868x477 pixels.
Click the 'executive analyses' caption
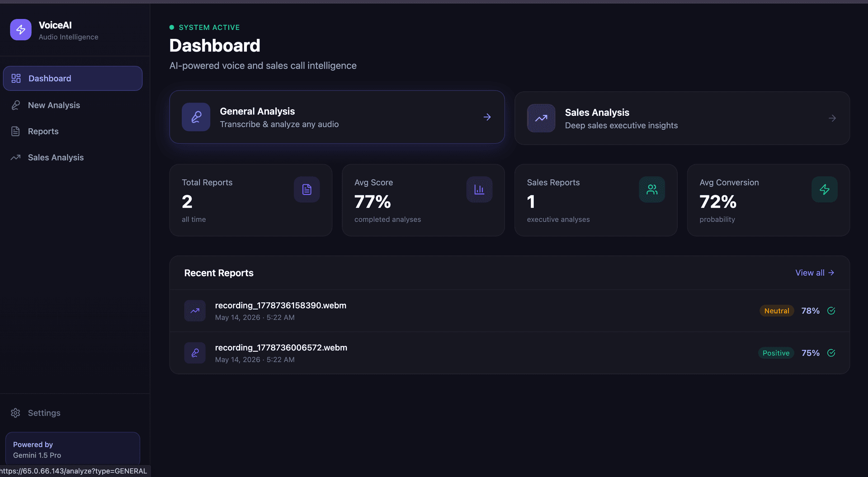pos(558,219)
